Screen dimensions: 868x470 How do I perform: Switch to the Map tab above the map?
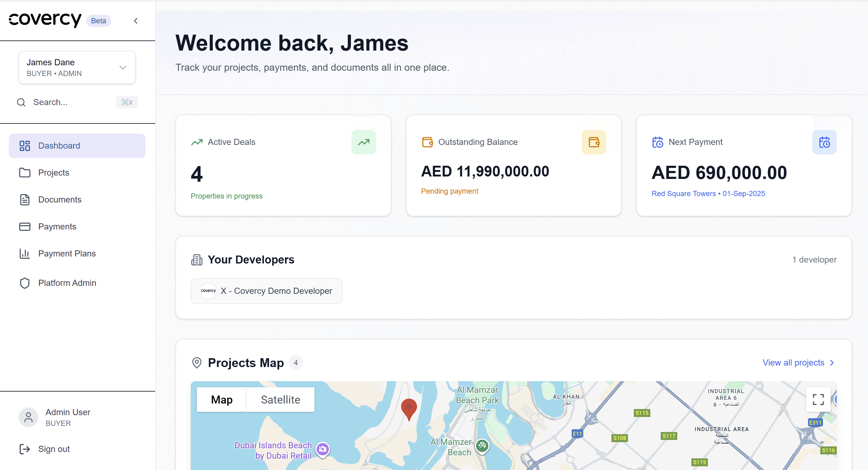click(222, 399)
